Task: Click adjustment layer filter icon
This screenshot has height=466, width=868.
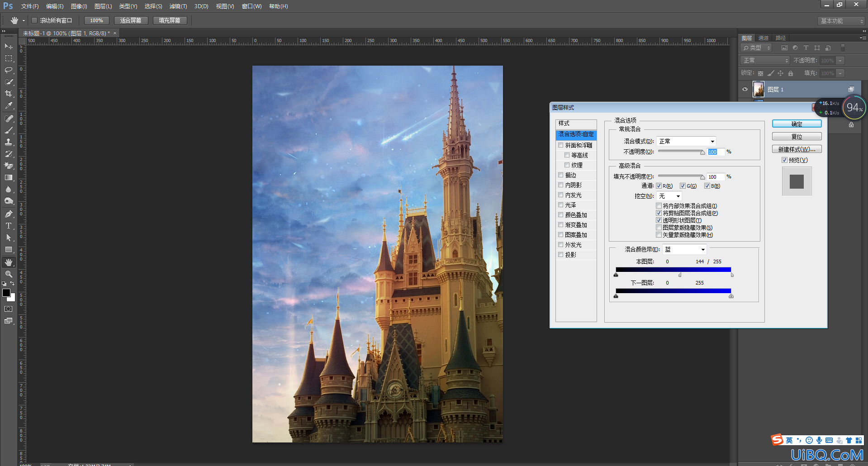Action: coord(795,48)
